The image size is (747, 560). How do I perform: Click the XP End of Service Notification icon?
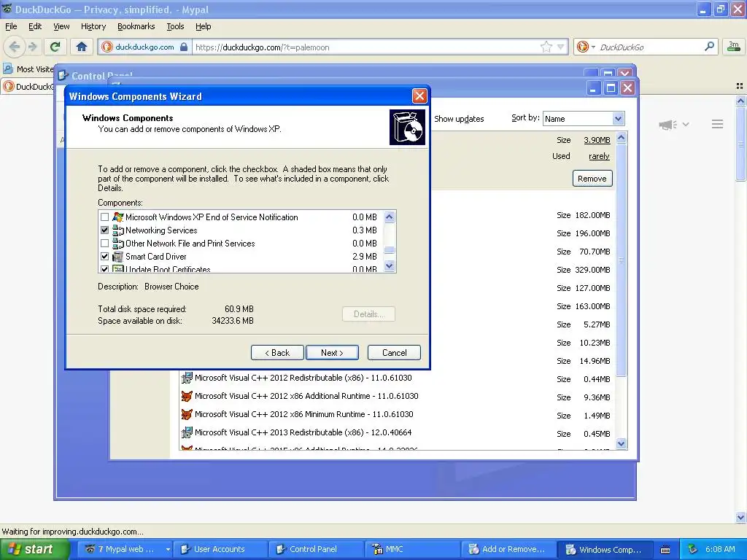tap(117, 217)
